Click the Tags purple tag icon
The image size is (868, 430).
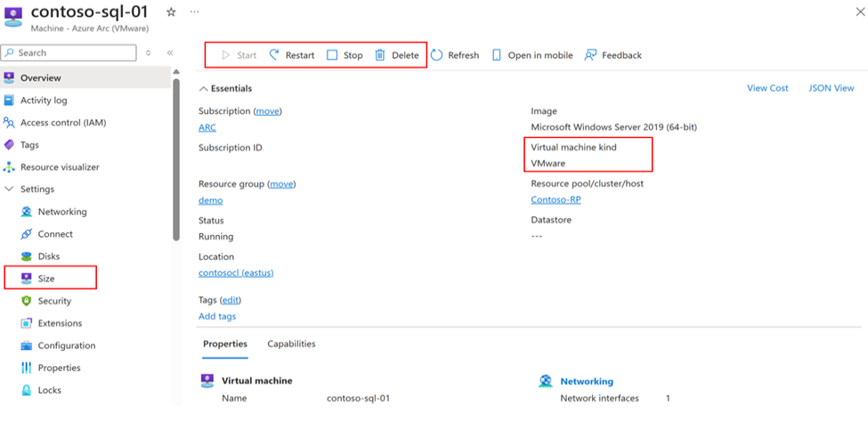[x=9, y=145]
